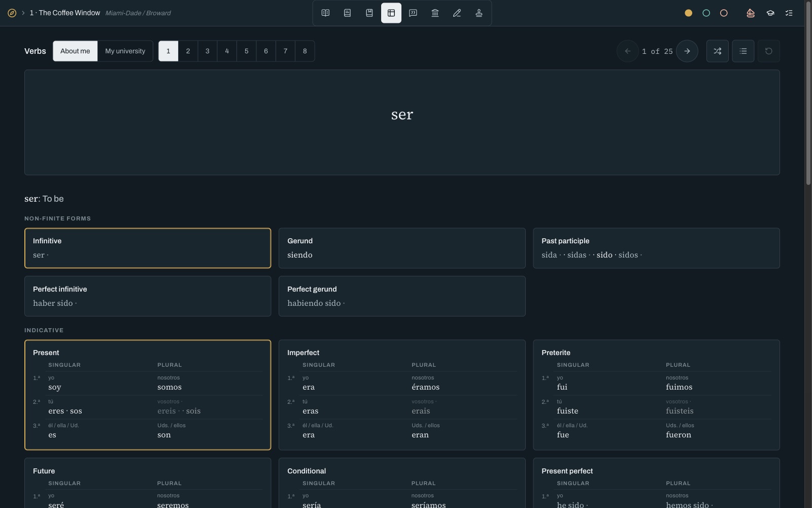Image resolution: width=812 pixels, height=508 pixels.
Task: Open the open-book reader icon in toolbar
Action: pyautogui.click(x=325, y=13)
